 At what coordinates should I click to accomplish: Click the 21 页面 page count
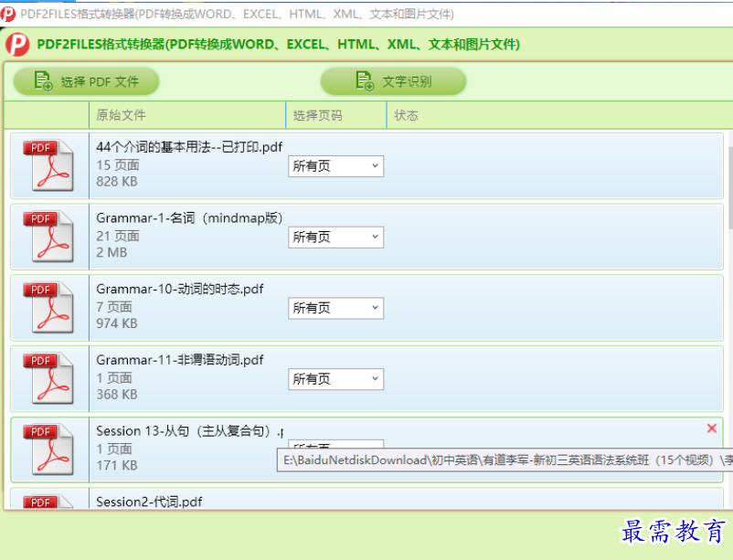tap(118, 236)
